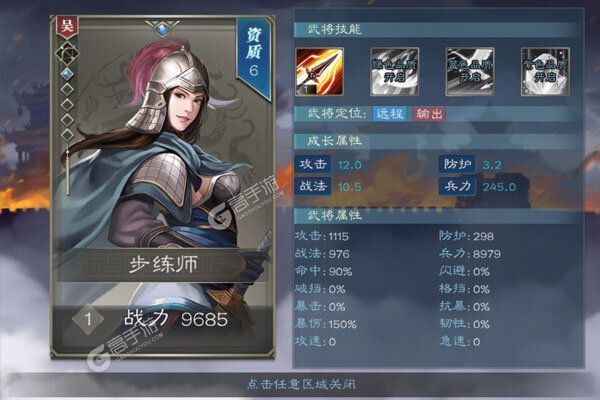600x400 pixels.
Task: Click the 战力 9685 power display
Action: click(176, 319)
